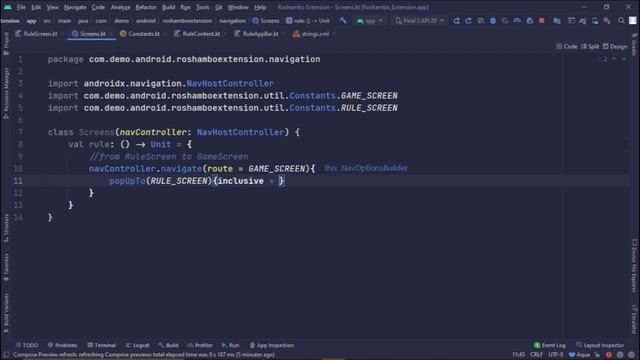The height and width of the screenshot is (360, 640).
Task: Click the inspections widget arrow at editor top right
Action: [x=614, y=59]
